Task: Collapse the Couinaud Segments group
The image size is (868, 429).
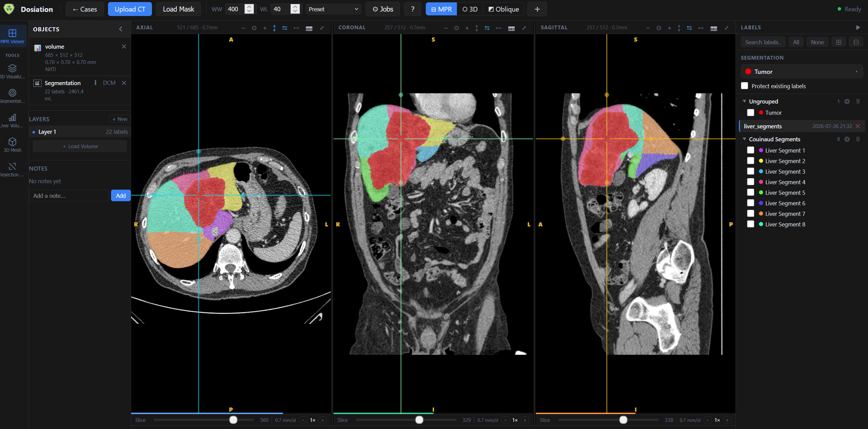Action: click(x=744, y=139)
